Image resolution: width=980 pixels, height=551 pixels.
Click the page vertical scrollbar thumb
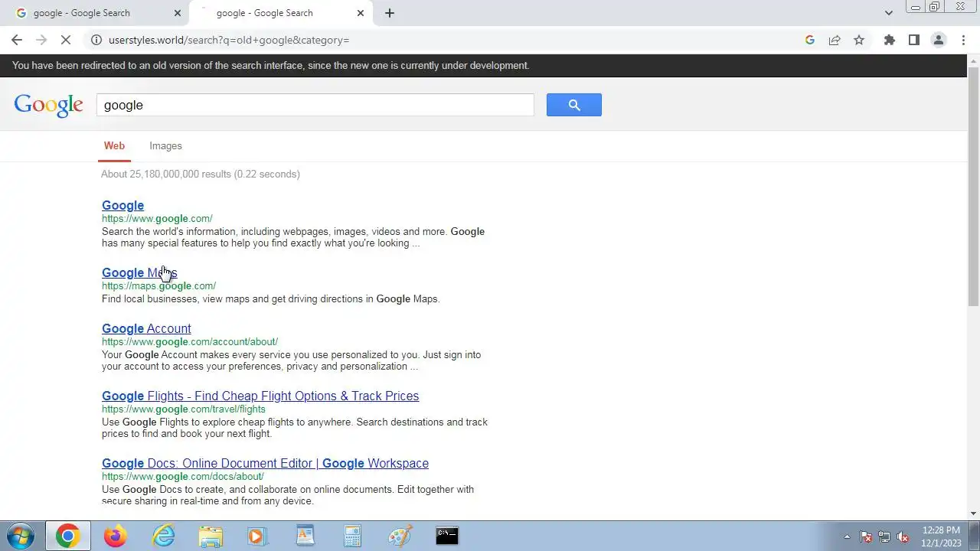pyautogui.click(x=973, y=186)
